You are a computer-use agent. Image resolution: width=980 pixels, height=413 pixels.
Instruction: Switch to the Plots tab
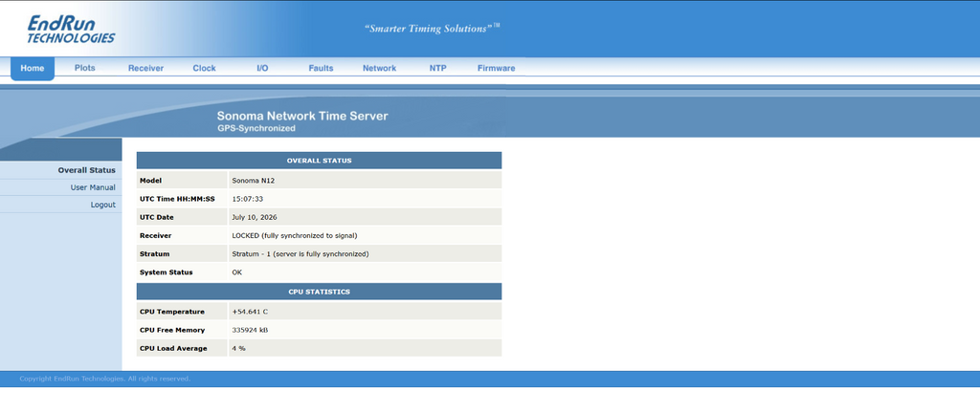coord(85,68)
